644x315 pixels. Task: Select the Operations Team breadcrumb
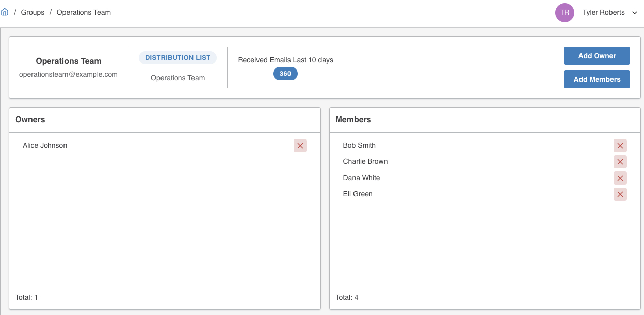coord(84,12)
